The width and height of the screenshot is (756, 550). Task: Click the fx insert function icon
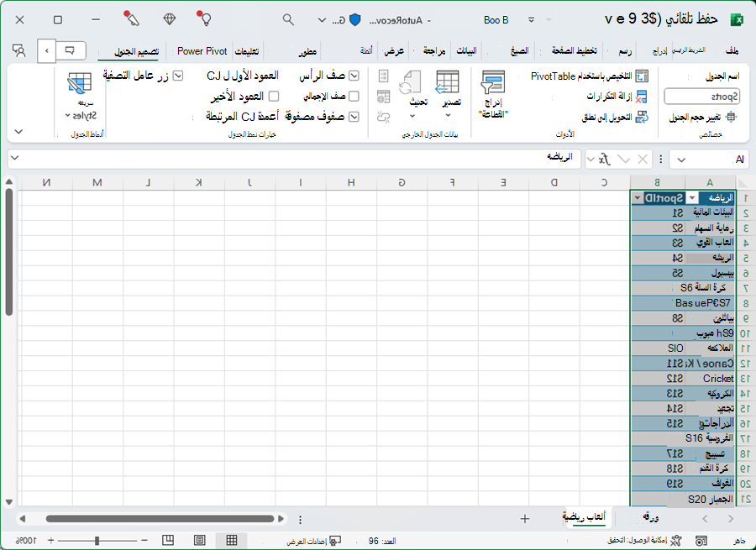pos(605,159)
